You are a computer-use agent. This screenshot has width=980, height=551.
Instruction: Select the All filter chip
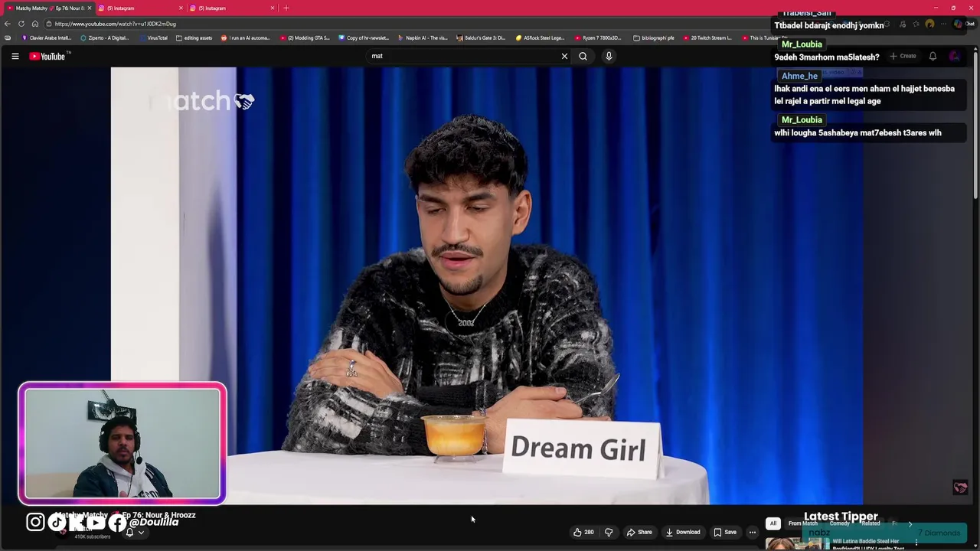773,523
